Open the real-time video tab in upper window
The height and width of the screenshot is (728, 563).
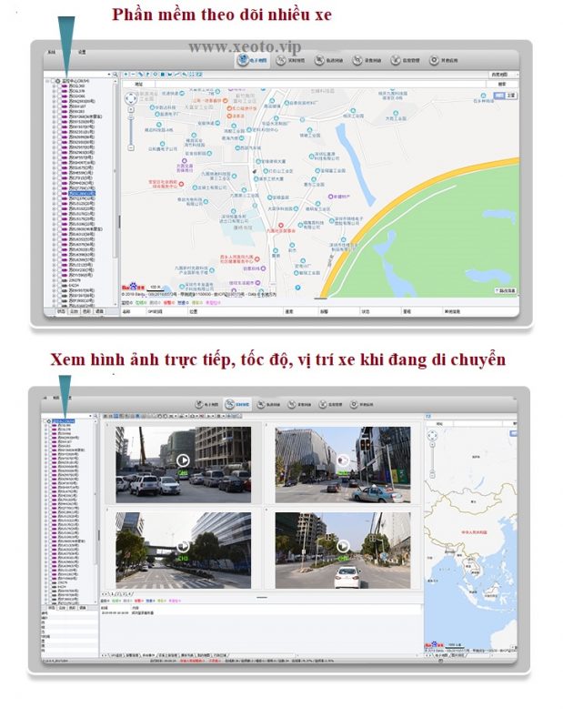click(291, 60)
